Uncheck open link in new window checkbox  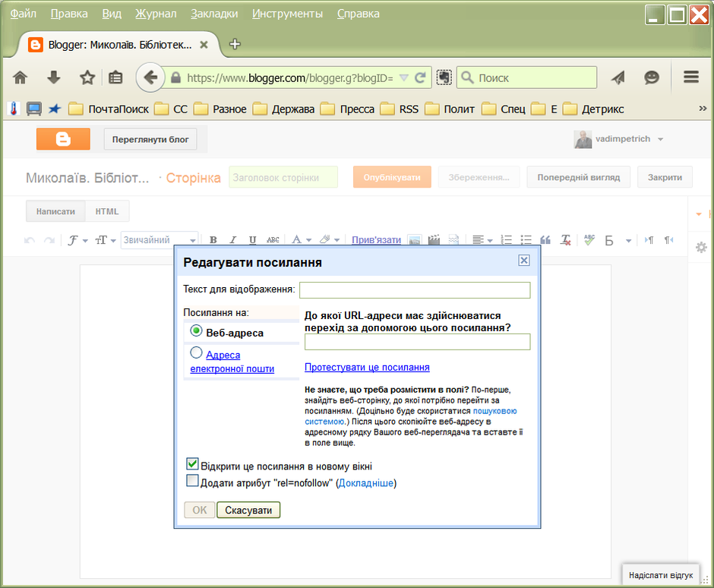[193, 464]
